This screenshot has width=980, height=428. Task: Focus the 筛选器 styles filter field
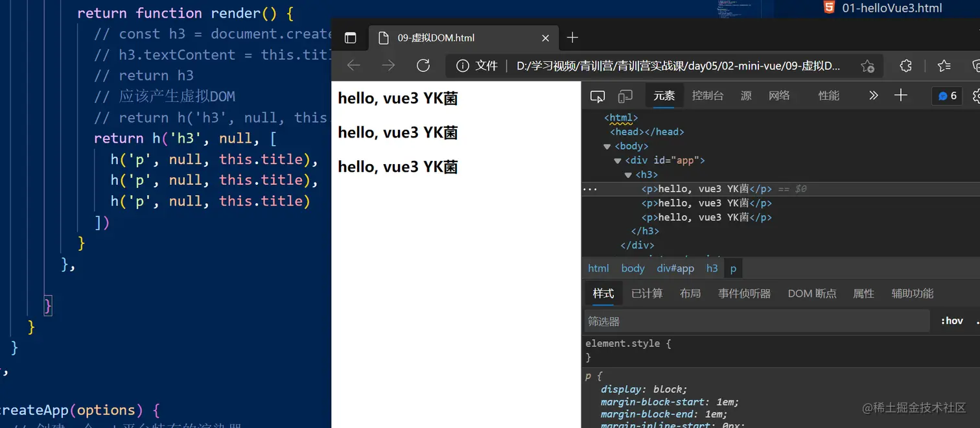[x=757, y=321]
